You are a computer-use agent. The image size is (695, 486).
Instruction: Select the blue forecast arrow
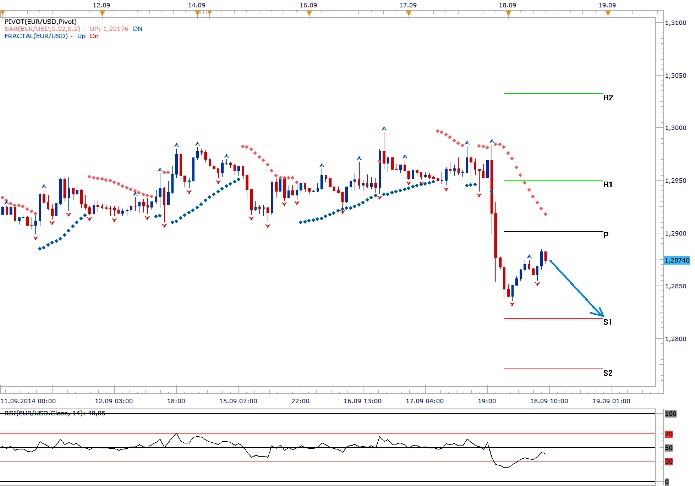[577, 288]
